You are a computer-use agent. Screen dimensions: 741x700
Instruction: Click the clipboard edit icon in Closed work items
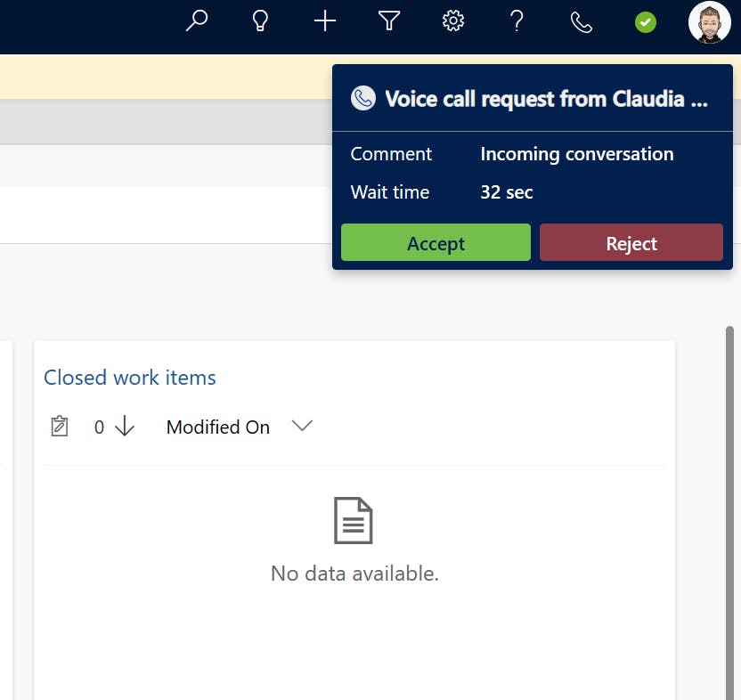pyautogui.click(x=60, y=426)
